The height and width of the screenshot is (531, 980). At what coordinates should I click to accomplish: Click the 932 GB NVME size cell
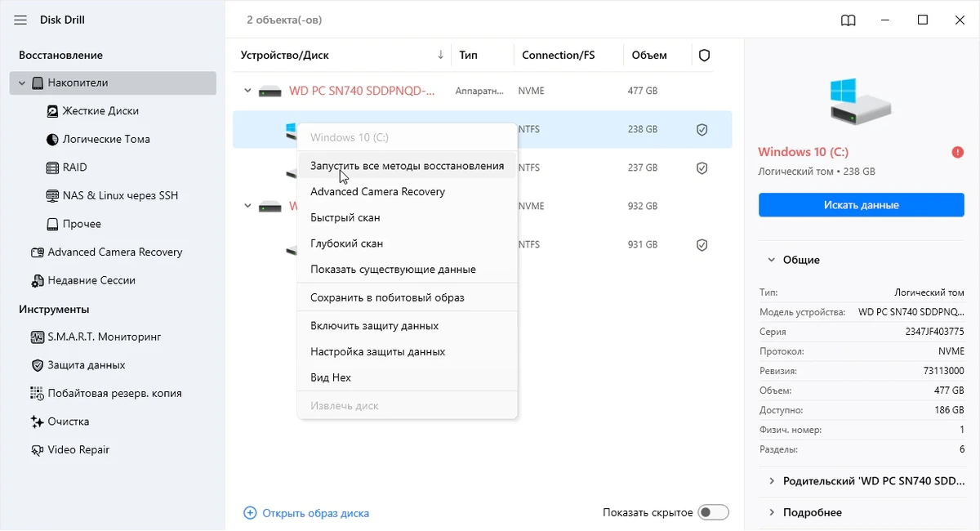[643, 206]
